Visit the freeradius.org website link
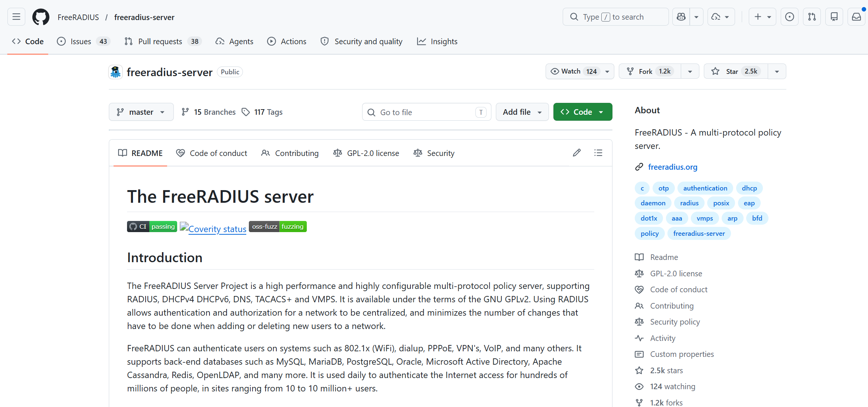The width and height of the screenshot is (868, 407). click(x=673, y=167)
